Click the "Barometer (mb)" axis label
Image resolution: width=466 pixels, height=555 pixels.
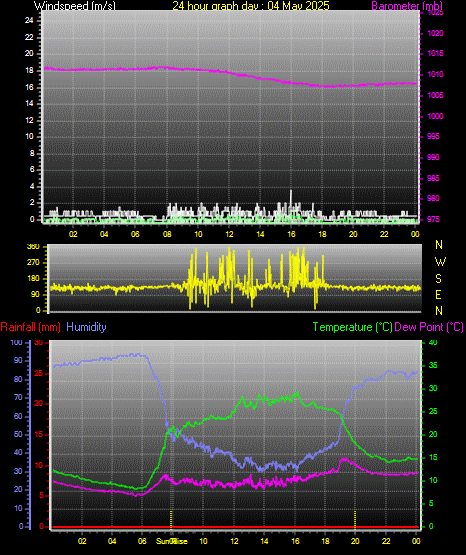coord(407,6)
